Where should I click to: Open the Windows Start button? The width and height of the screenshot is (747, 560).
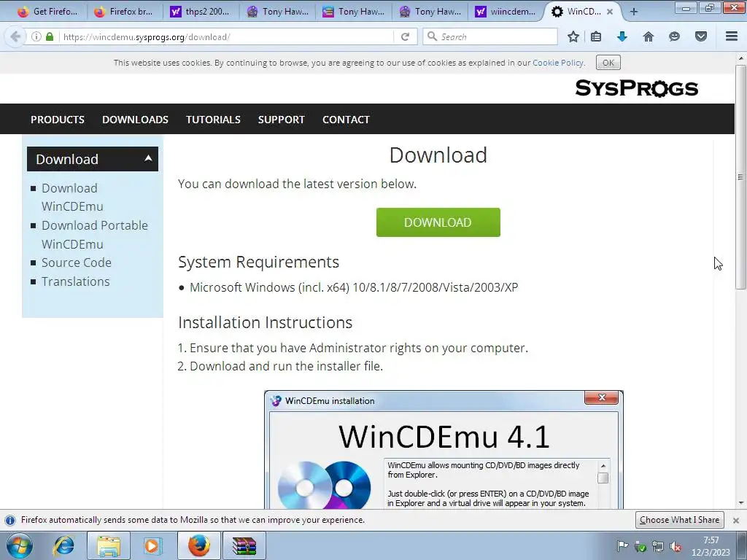pos(19,545)
